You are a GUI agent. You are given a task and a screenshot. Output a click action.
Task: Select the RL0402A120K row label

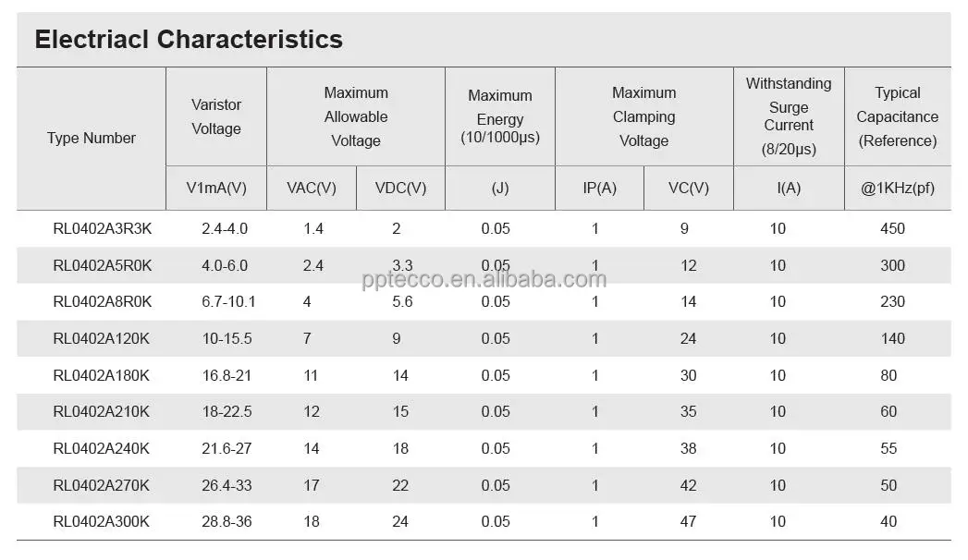pos(102,339)
